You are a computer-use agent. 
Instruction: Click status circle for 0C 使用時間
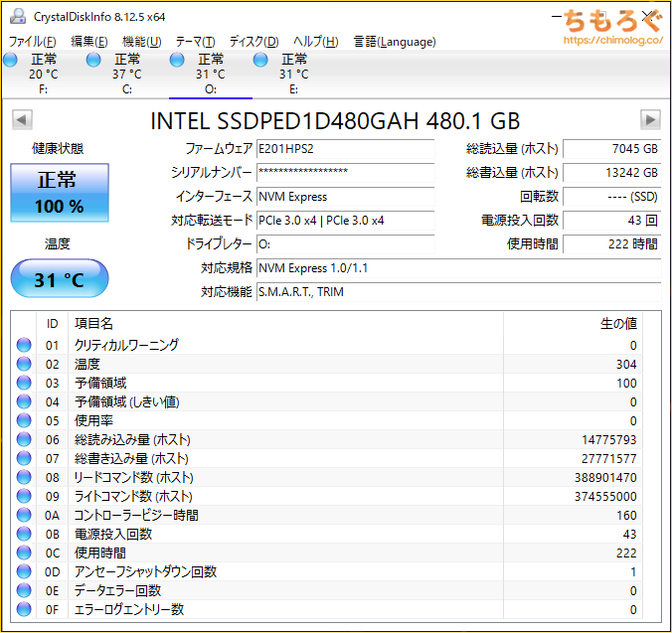(24, 553)
